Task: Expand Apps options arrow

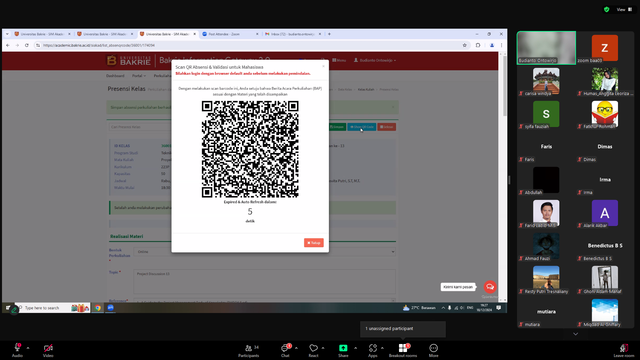Action: coord(382,348)
